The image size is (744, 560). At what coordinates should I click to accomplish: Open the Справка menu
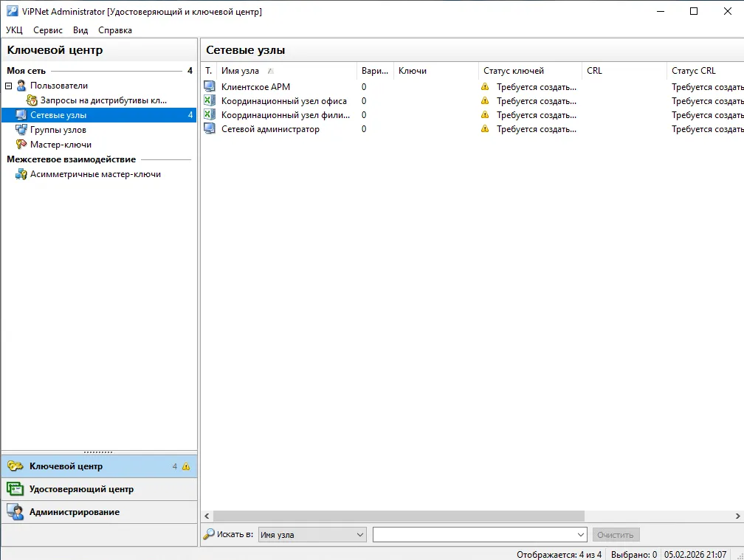pos(115,30)
